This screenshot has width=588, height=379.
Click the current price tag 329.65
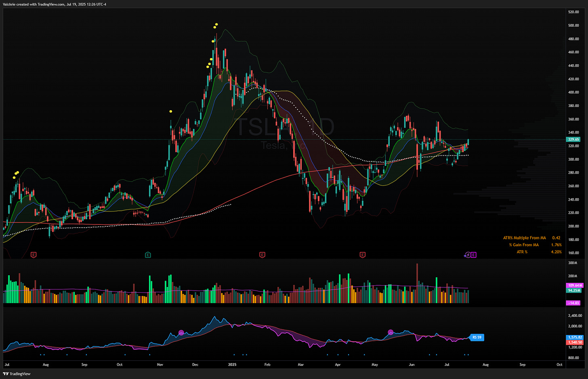[x=573, y=139]
